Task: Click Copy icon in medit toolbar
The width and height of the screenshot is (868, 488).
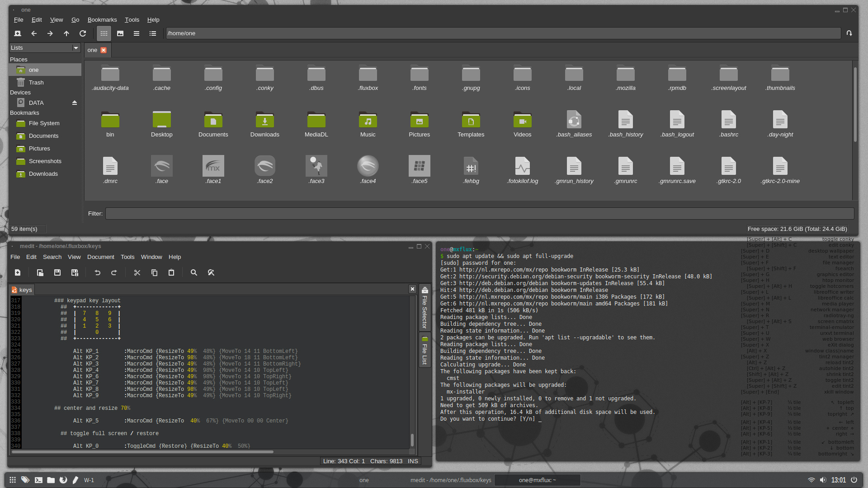Action: [154, 273]
